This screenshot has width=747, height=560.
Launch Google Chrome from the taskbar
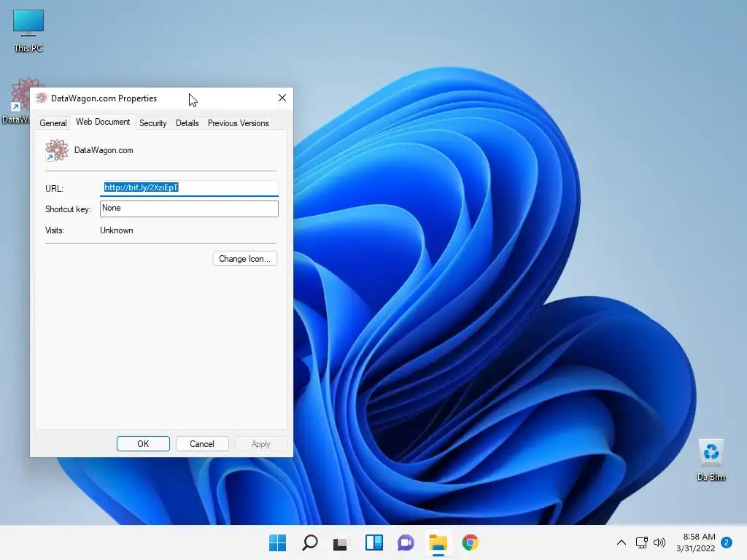471,542
